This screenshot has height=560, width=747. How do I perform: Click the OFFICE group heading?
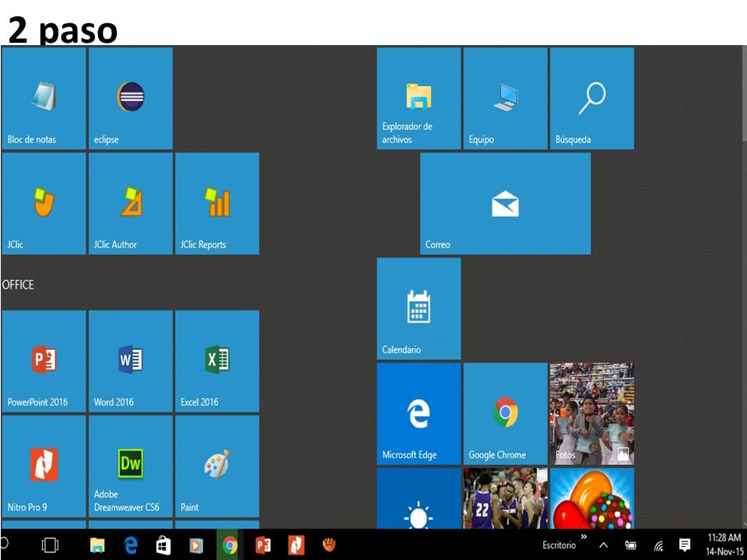pyautogui.click(x=18, y=285)
